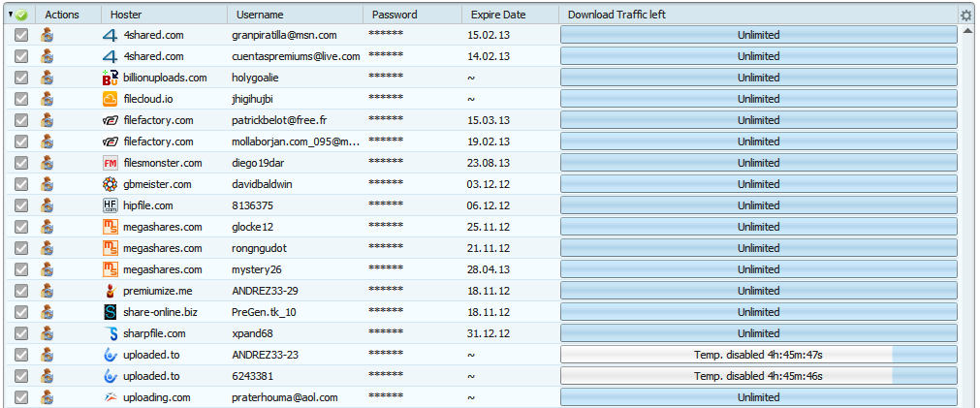Click the expire date 21.11.12
The width and height of the screenshot is (980, 408).
(x=489, y=249)
